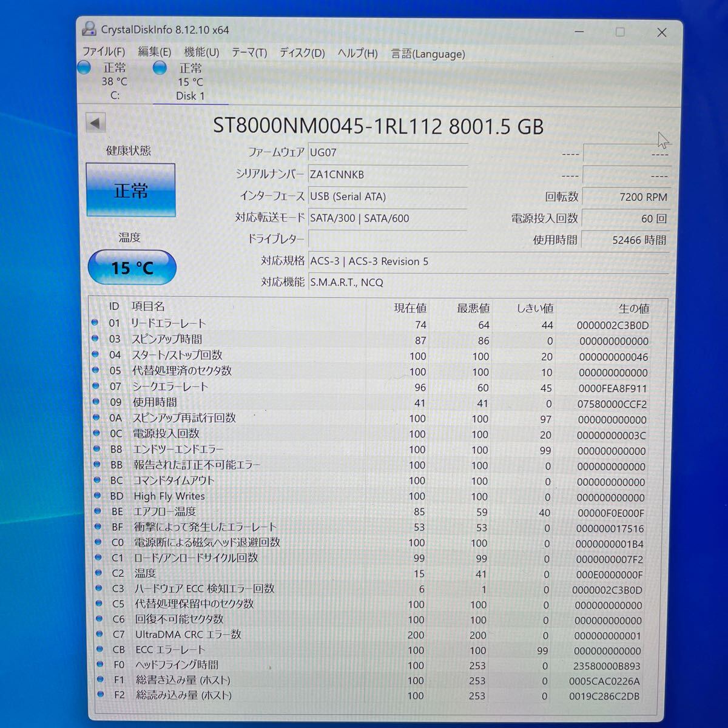Click the drive title ST8000NM0045-1RL112 8001.5 GB
The width and height of the screenshot is (728, 728).
(x=378, y=126)
